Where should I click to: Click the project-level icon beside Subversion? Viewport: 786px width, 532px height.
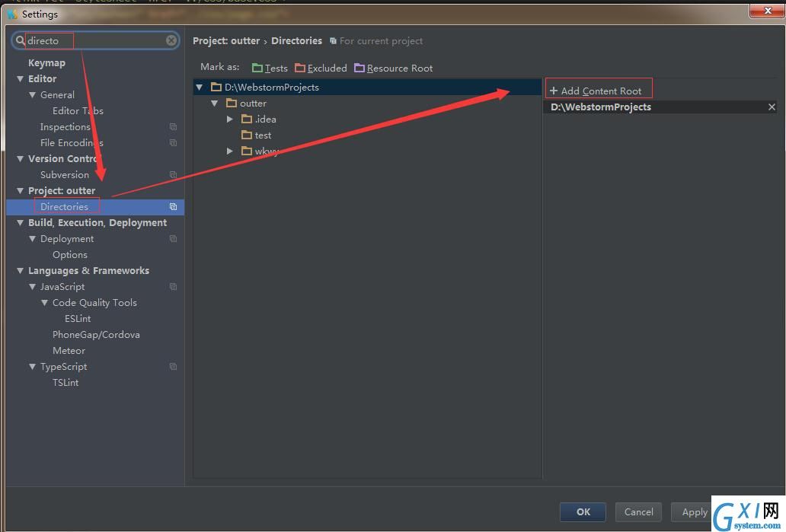click(173, 175)
